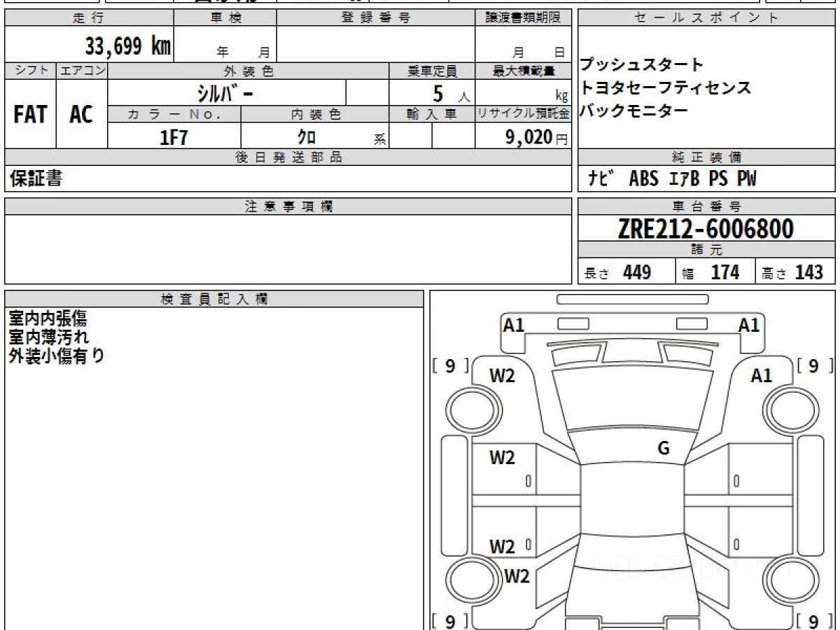Select the カラーNo. label
840x630 pixels.
click(174, 114)
